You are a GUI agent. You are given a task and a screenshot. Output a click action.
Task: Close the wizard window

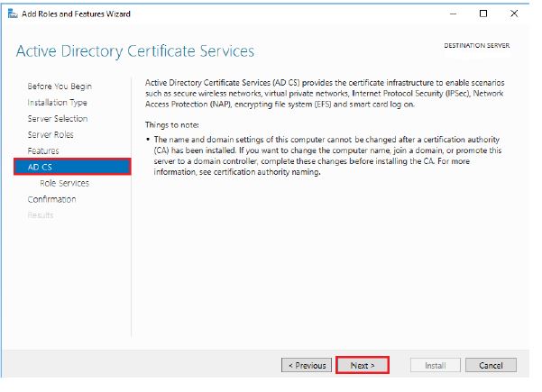coord(514,14)
